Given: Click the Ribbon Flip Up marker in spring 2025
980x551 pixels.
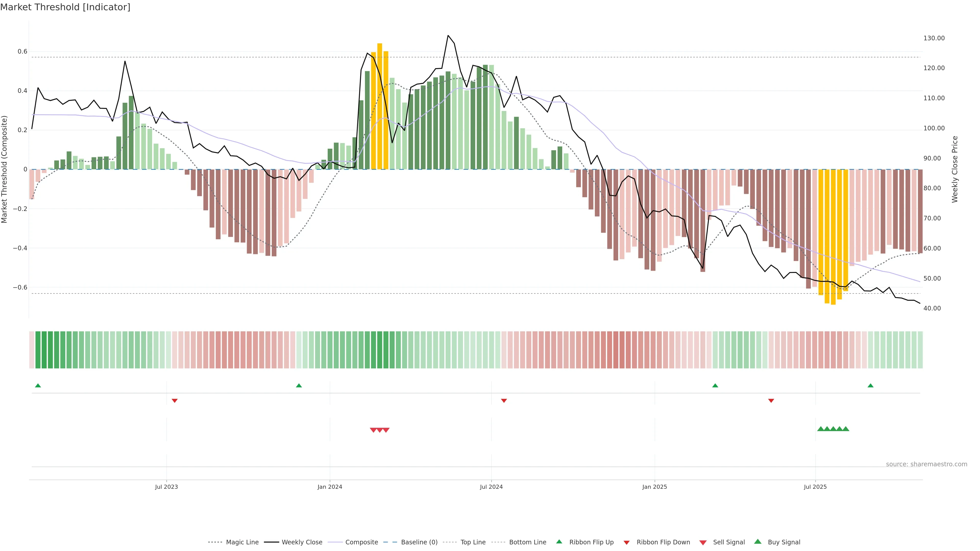Looking at the screenshot, I should [715, 386].
